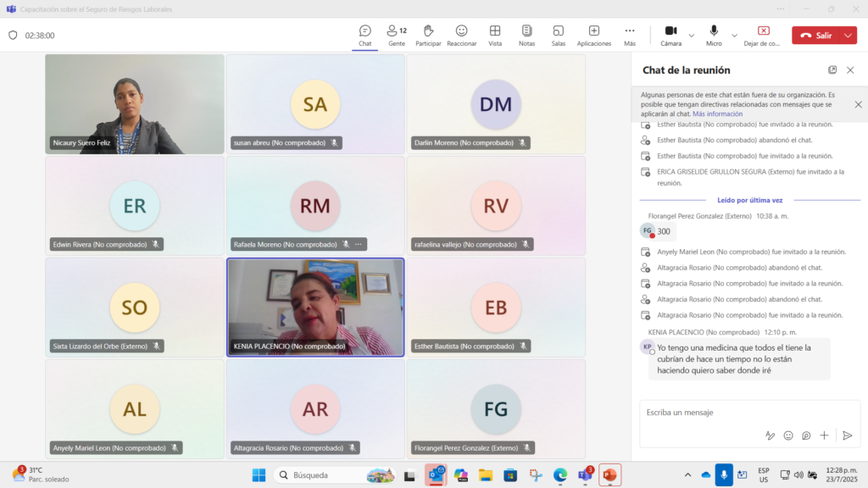Open File Explorer from the taskbar
This screenshot has width=868, height=488.
pos(486,474)
